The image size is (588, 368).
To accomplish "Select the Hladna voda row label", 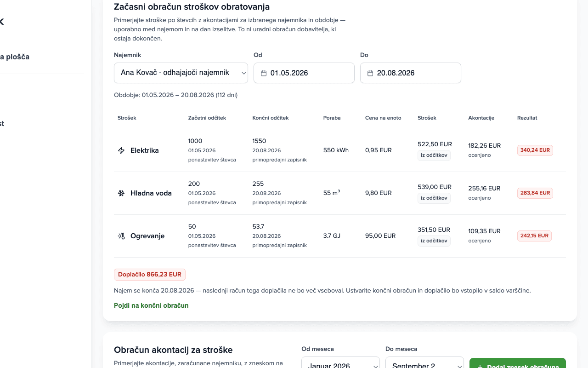I will [x=151, y=193].
